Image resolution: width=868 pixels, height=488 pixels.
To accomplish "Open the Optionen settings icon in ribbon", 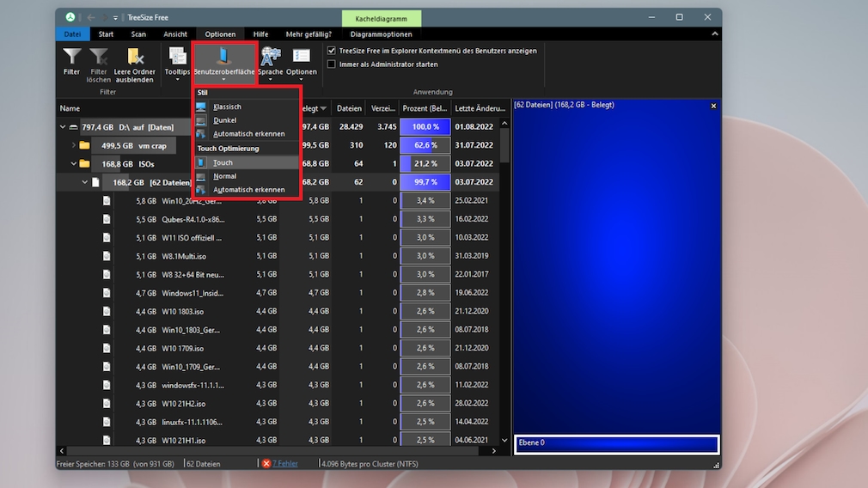I will pyautogui.click(x=302, y=58).
